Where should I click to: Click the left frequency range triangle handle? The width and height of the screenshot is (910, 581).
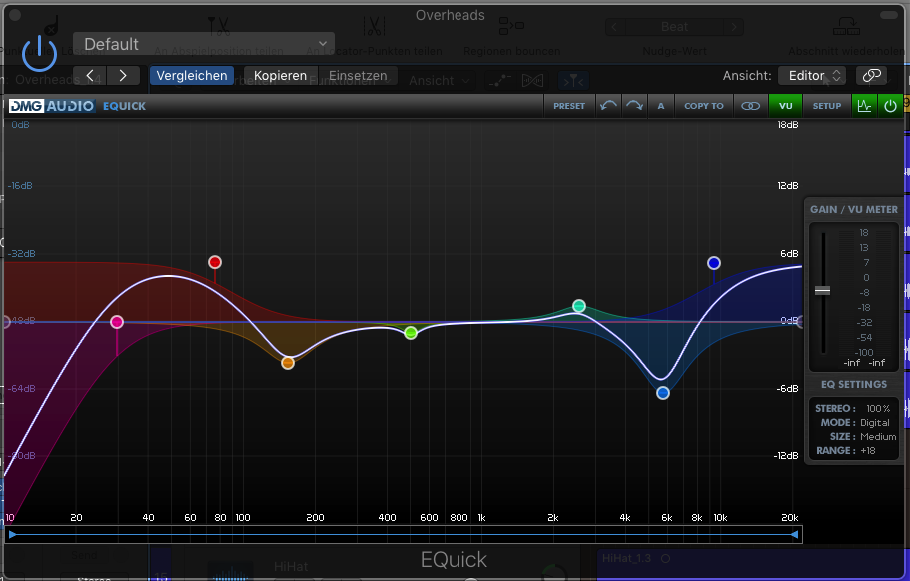(x=12, y=535)
